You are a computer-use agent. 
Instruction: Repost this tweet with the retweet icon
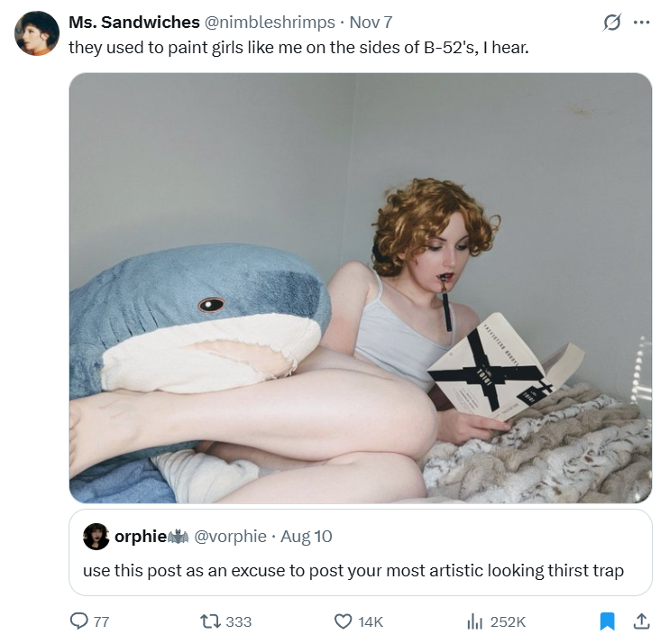[x=210, y=621]
